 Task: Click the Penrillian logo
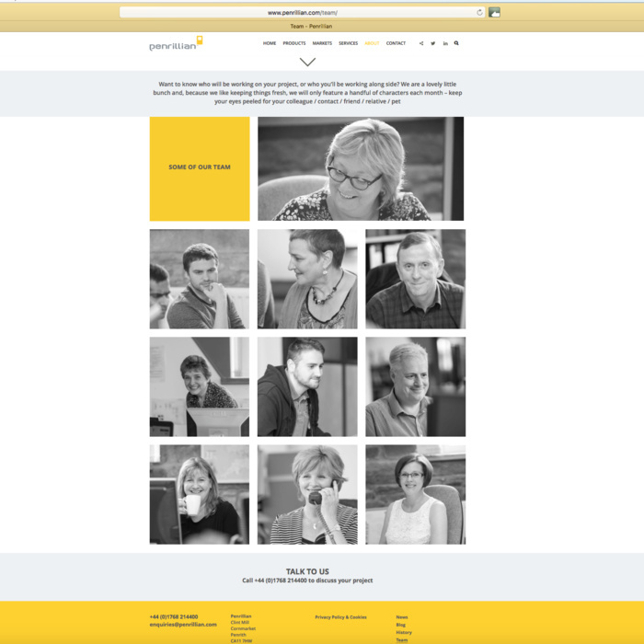pyautogui.click(x=176, y=43)
